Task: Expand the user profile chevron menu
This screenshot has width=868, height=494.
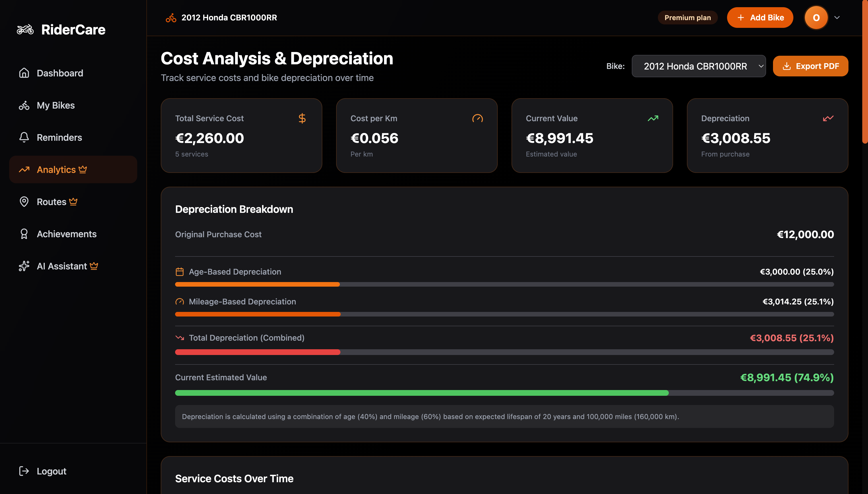Action: click(x=837, y=17)
